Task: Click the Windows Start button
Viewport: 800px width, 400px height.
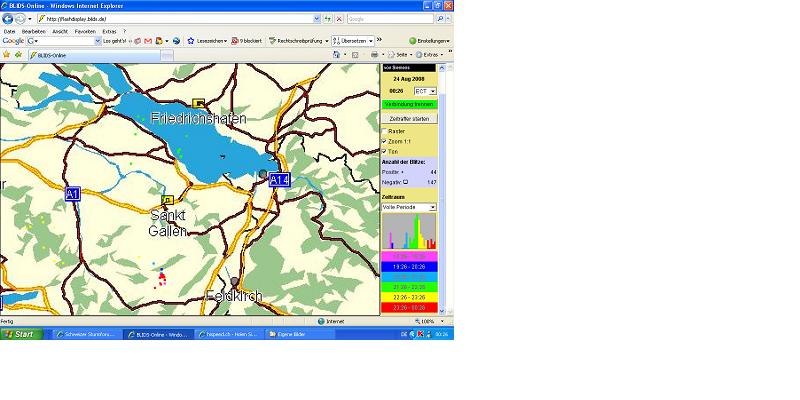Action: tap(20, 334)
